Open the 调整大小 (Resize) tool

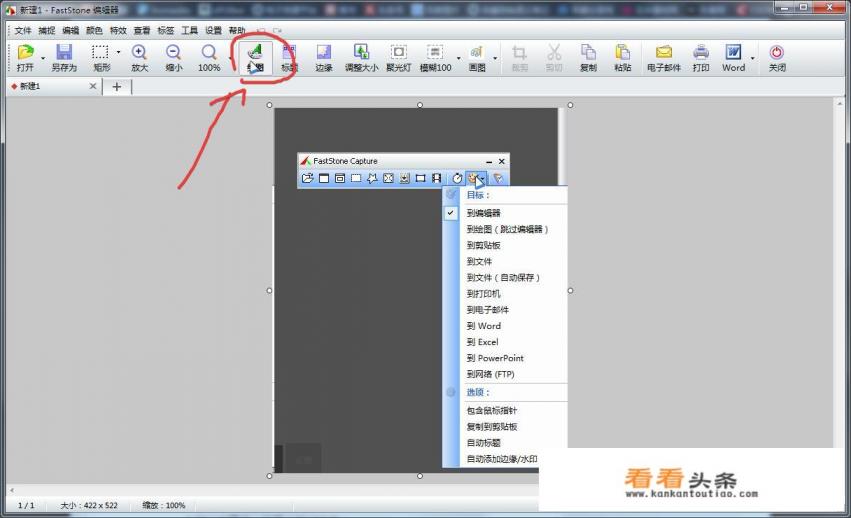click(x=361, y=56)
